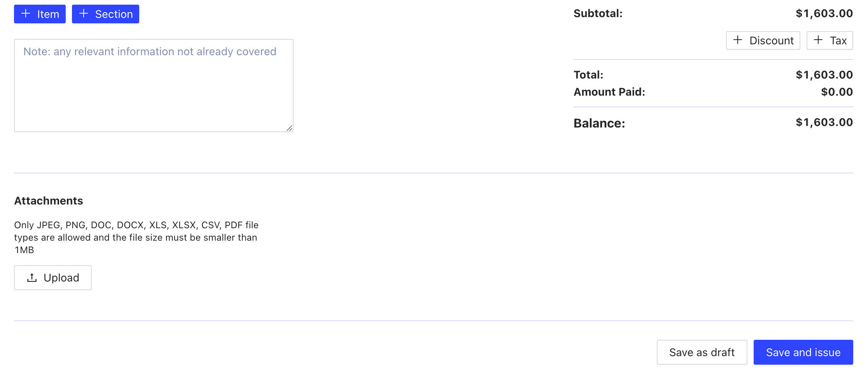
Task: Click the Balance amount value
Action: pyautogui.click(x=824, y=122)
